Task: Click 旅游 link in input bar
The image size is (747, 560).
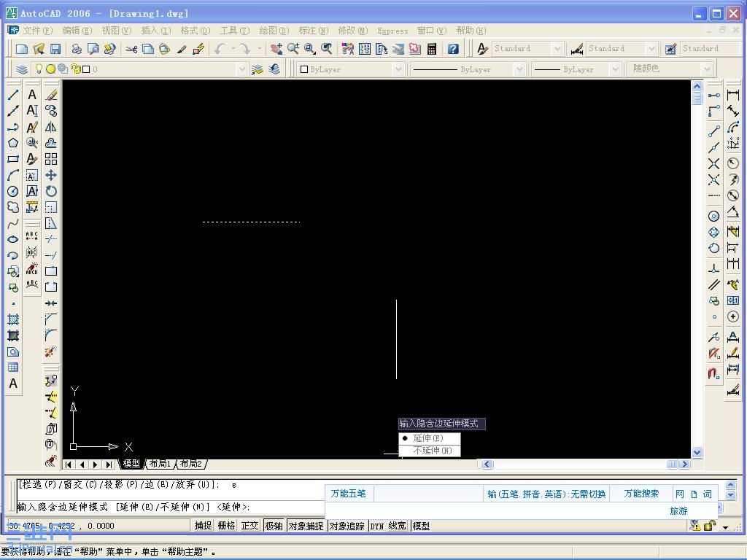Action: 678,511
